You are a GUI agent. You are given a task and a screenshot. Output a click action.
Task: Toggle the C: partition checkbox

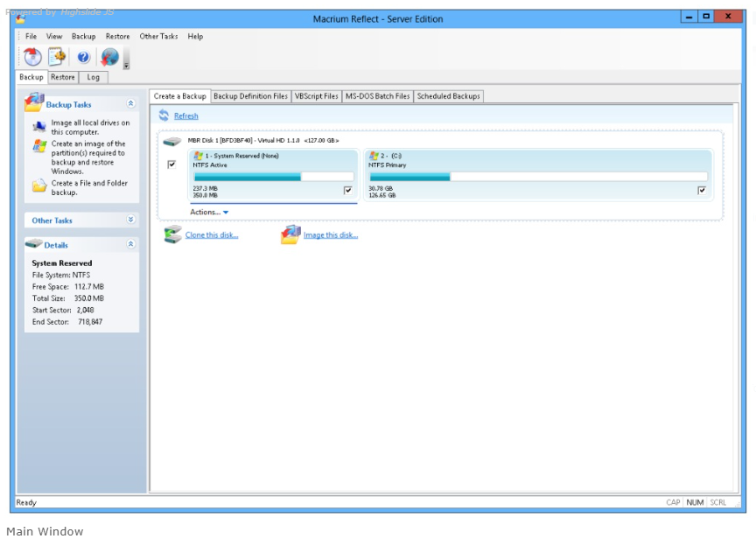point(702,190)
